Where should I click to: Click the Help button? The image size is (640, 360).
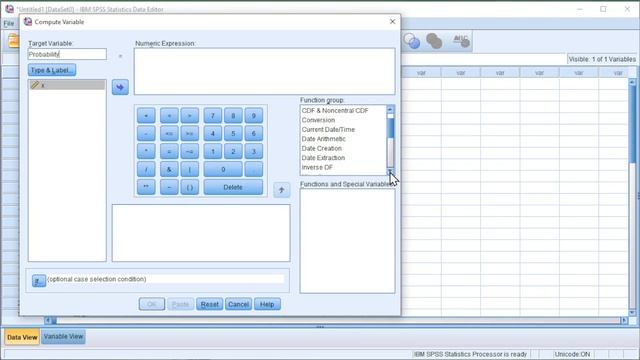267,304
